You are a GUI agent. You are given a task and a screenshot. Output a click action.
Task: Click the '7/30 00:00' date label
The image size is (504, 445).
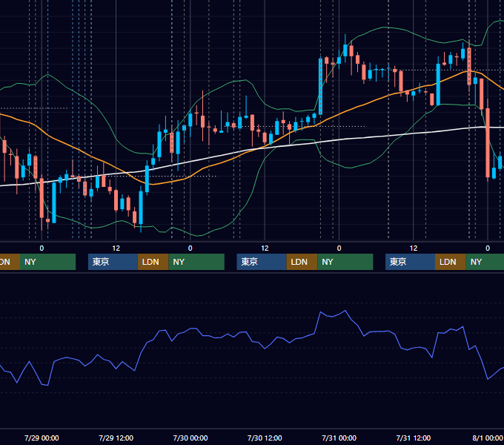pos(190,438)
